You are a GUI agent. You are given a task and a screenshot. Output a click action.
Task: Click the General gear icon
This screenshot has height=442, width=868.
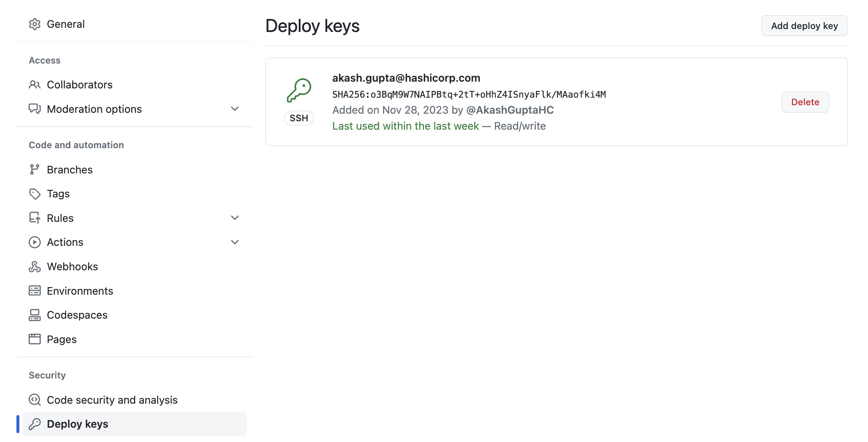pos(35,24)
